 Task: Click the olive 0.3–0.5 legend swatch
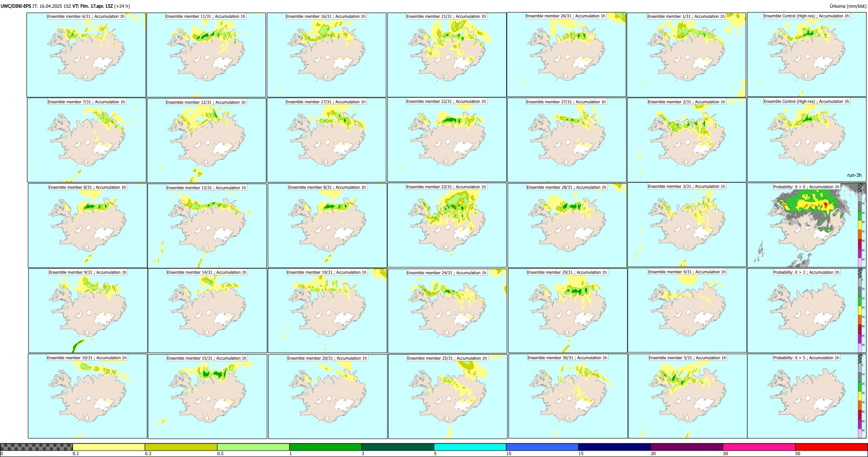181,447
